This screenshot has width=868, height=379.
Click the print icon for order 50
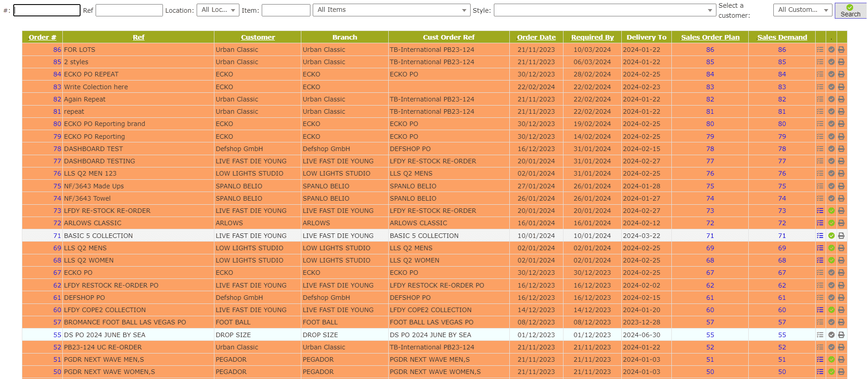(x=841, y=372)
